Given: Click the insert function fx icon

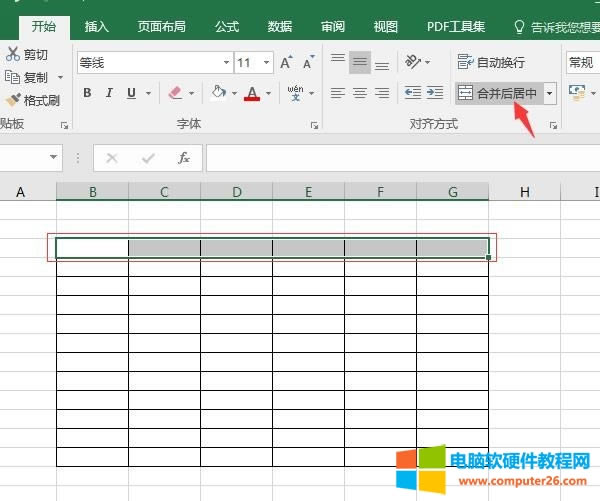Looking at the screenshot, I should pyautogui.click(x=184, y=158).
